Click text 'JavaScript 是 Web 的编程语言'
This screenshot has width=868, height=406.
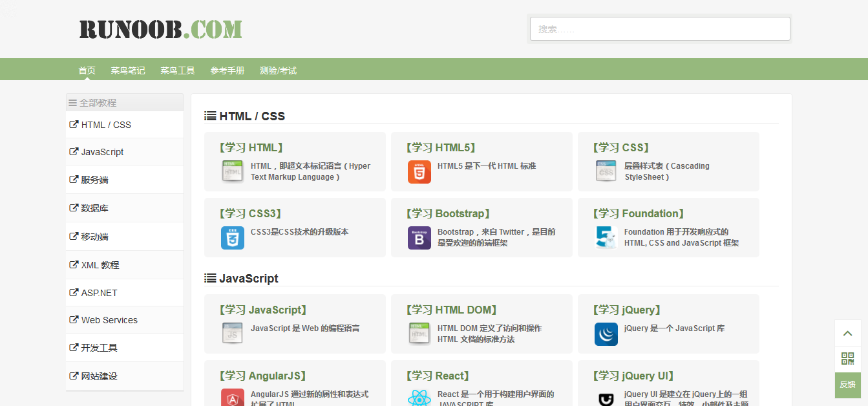(305, 328)
